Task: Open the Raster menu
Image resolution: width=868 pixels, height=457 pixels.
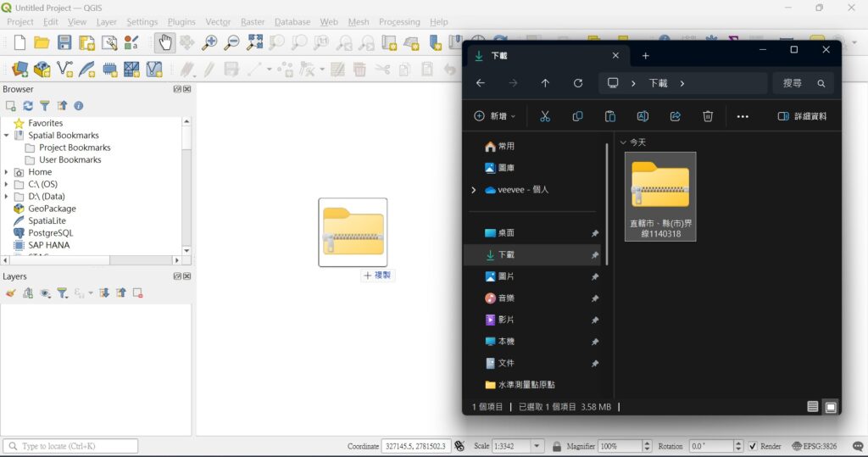Action: pyautogui.click(x=253, y=21)
